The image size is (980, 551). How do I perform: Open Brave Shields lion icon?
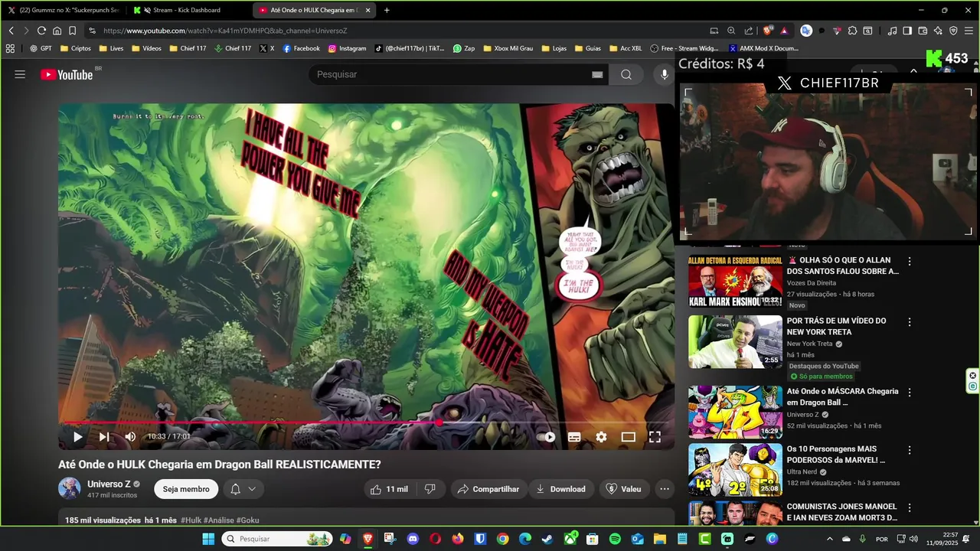pyautogui.click(x=768, y=31)
